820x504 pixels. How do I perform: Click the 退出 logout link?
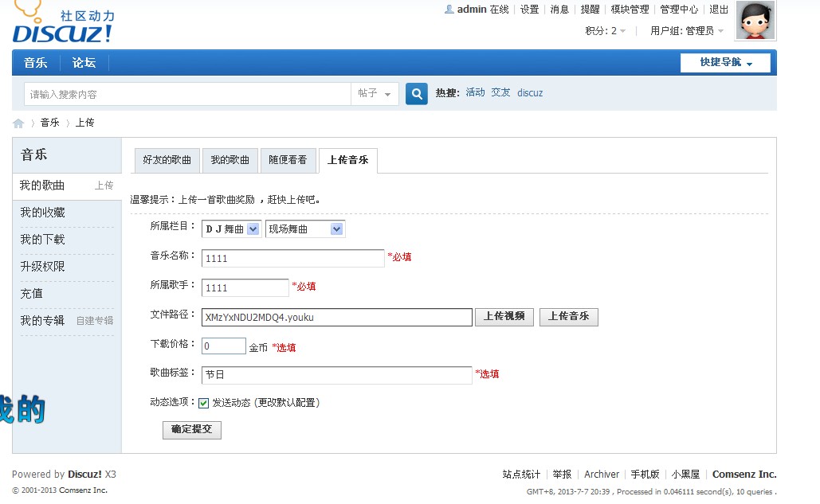pyautogui.click(x=719, y=10)
